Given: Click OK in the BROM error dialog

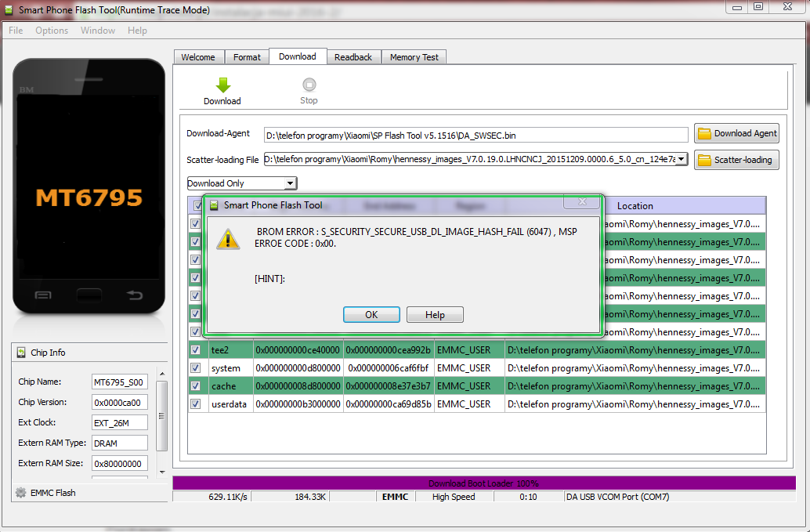Looking at the screenshot, I should pyautogui.click(x=371, y=314).
